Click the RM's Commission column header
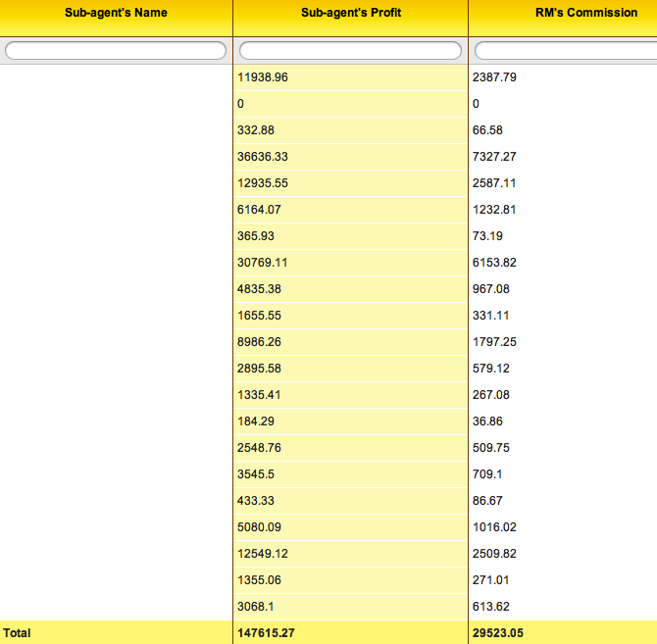The height and width of the screenshot is (644, 657). tap(562, 14)
